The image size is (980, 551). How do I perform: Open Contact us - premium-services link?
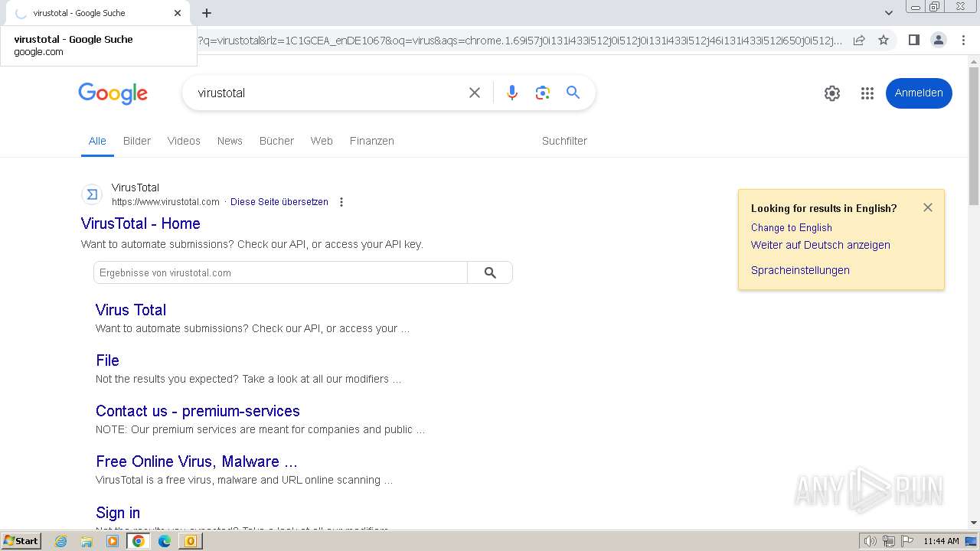pyautogui.click(x=198, y=411)
